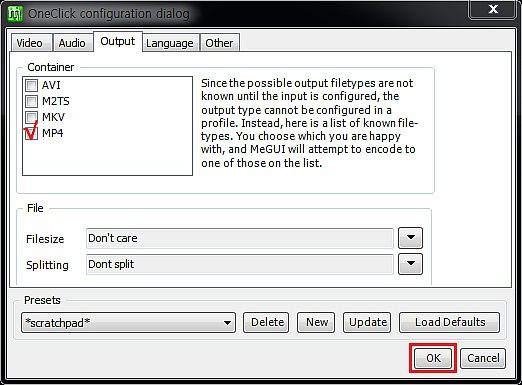Image resolution: width=522 pixels, height=385 pixels.
Task: Open the Language tab
Action: 170,43
